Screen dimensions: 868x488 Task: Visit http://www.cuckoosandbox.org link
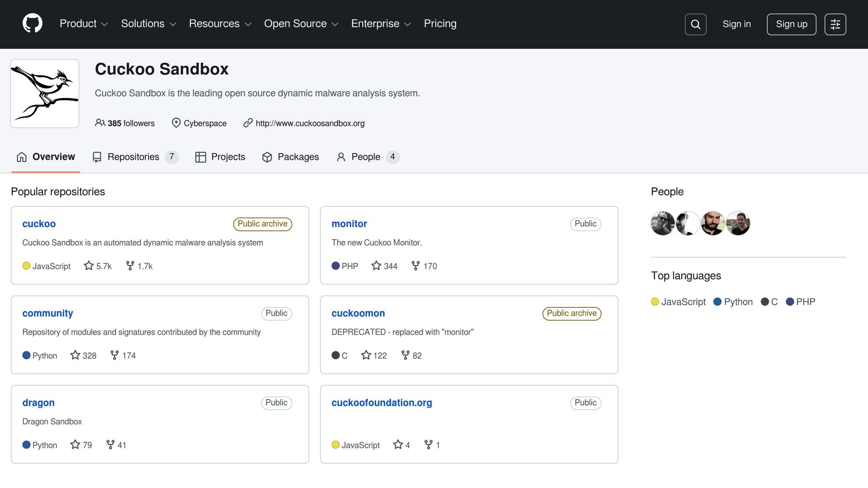pos(310,123)
